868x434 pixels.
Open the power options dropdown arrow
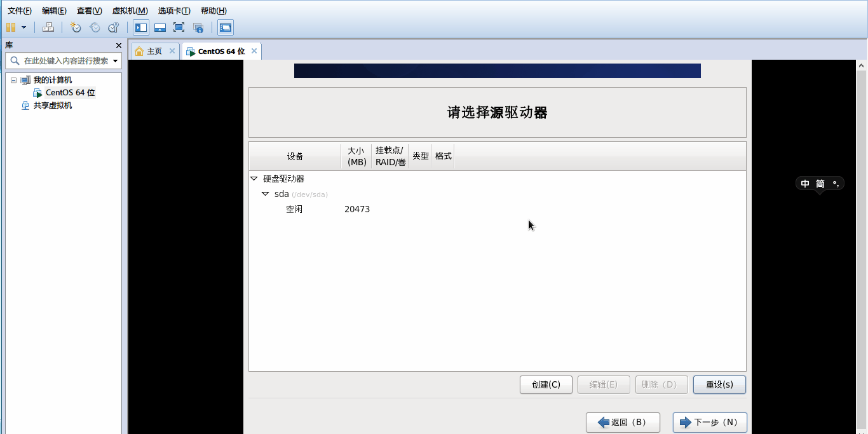tap(24, 27)
